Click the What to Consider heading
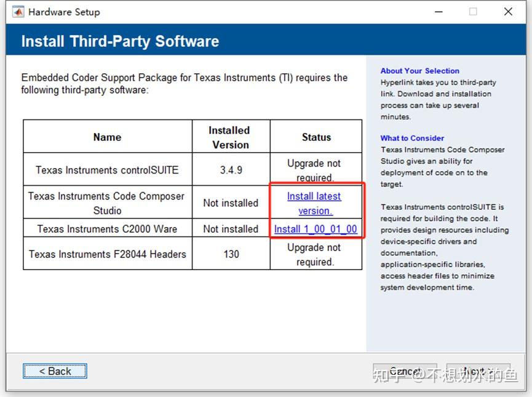The width and height of the screenshot is (532, 397). (x=412, y=138)
